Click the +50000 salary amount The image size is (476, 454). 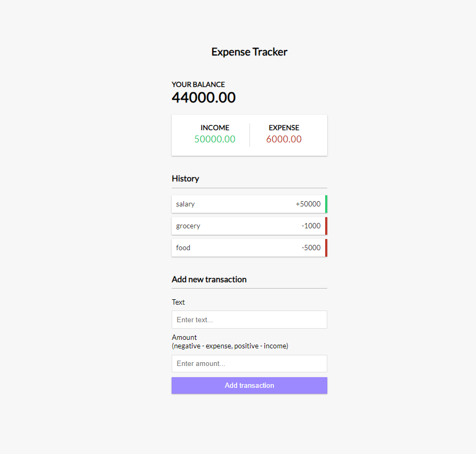308,204
